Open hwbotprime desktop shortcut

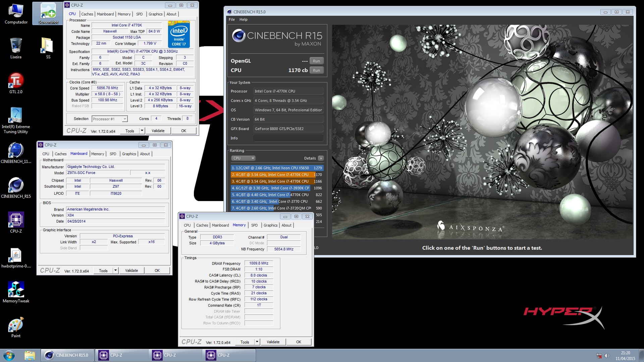click(x=16, y=258)
